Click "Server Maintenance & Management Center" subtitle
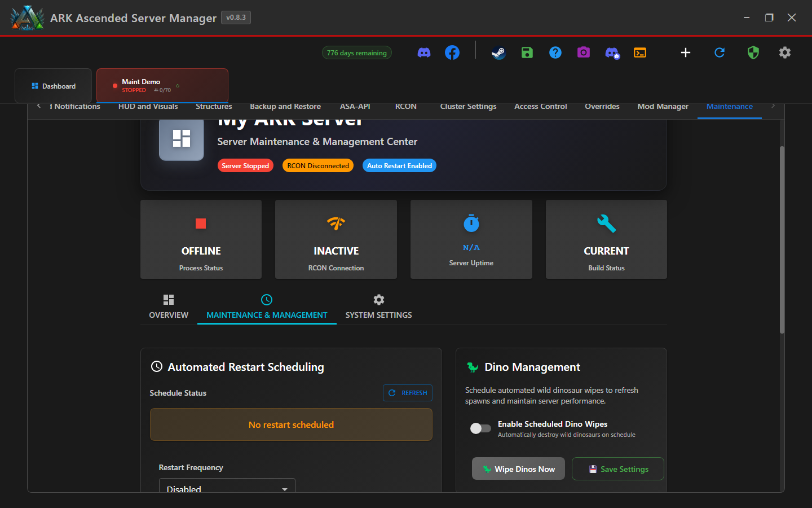The width and height of the screenshot is (812, 508). (317, 142)
